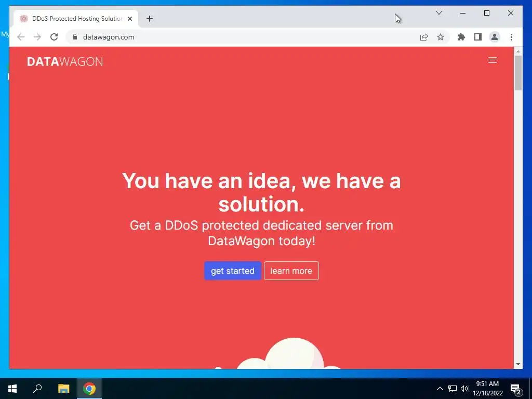Image resolution: width=532 pixels, height=399 pixels.
Task: Open the volume speaker icon
Action: click(464, 389)
